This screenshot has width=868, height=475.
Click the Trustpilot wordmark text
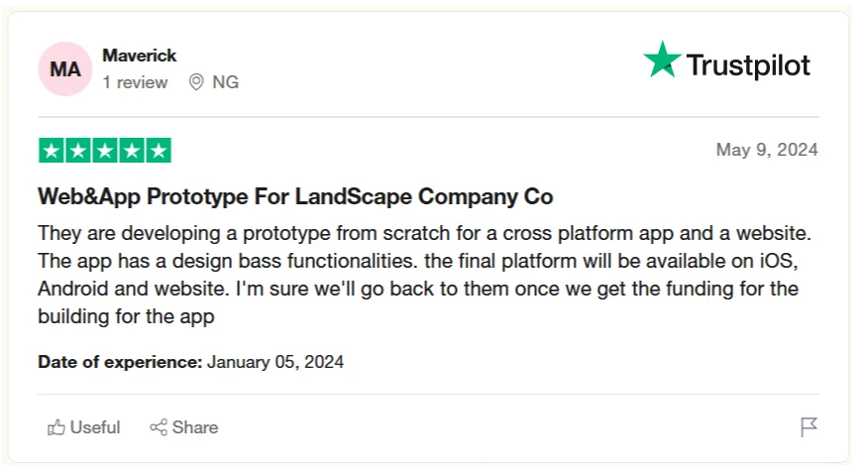(748, 65)
